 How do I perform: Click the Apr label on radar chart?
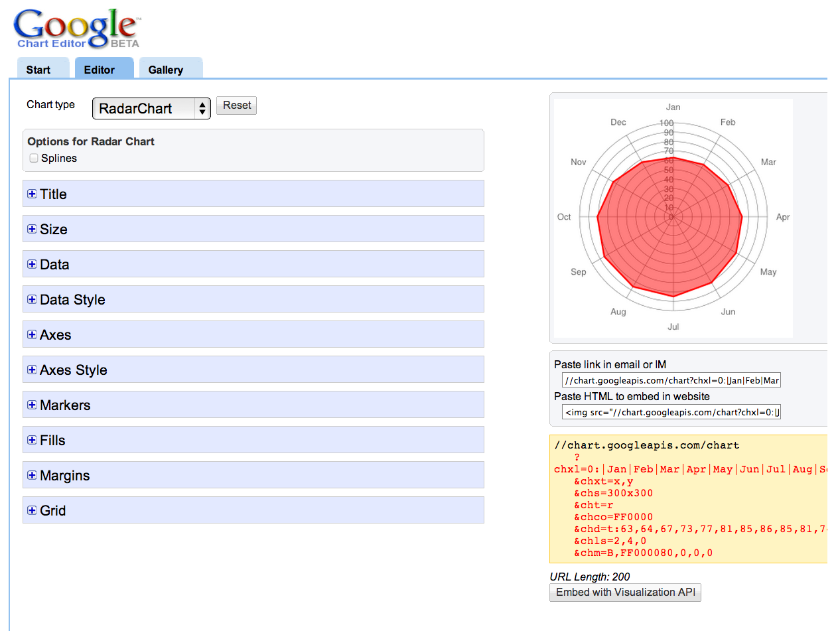[x=783, y=217]
